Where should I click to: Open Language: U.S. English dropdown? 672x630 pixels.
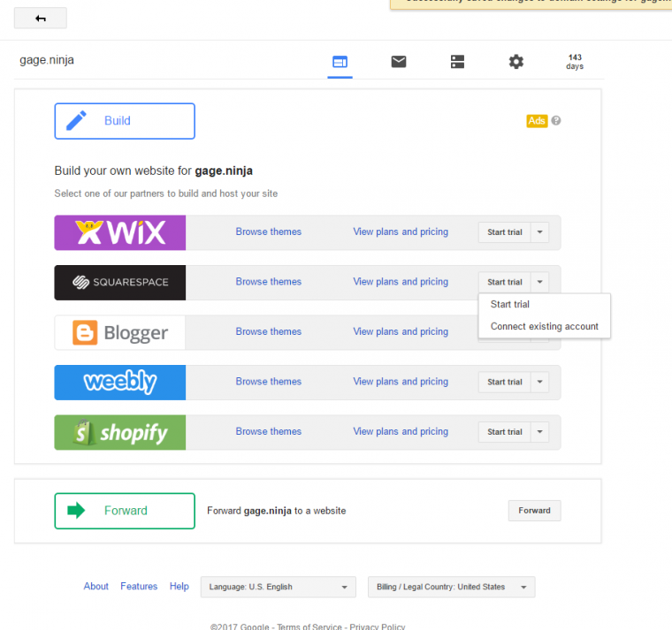coord(279,588)
